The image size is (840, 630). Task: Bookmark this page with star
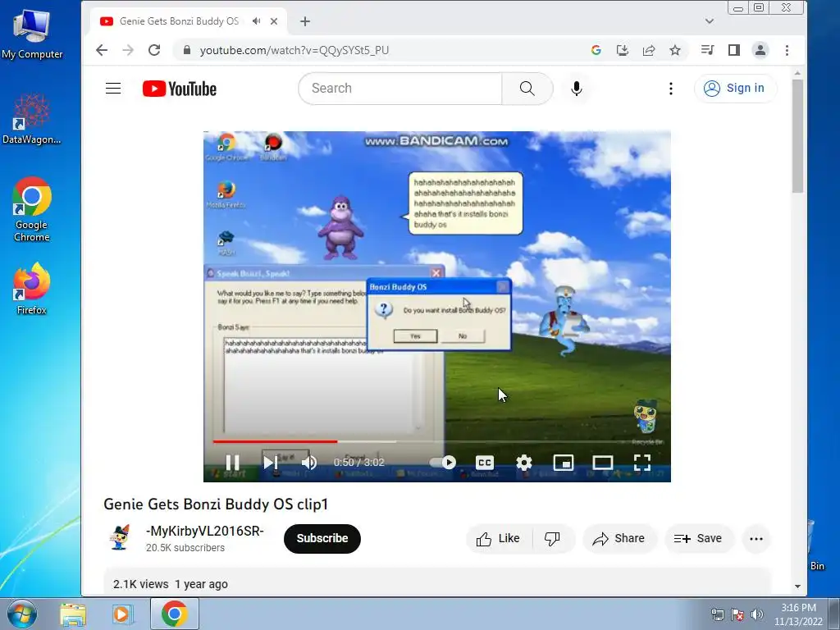click(675, 50)
